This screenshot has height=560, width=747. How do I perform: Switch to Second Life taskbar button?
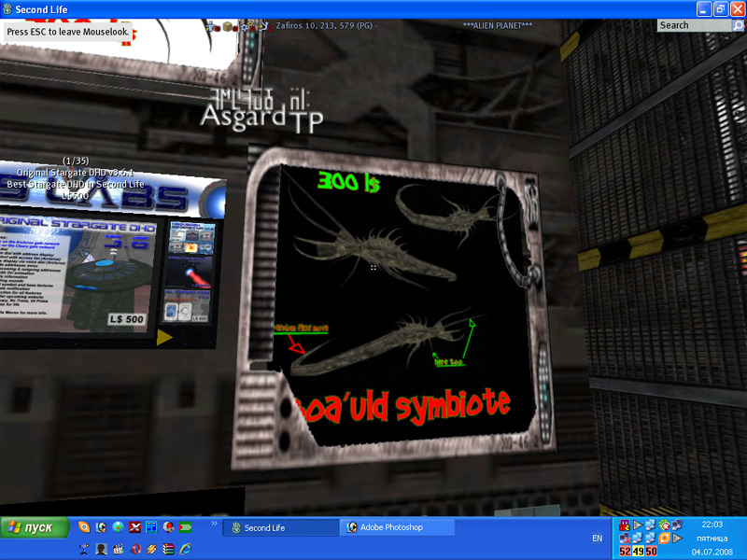pyautogui.click(x=282, y=527)
